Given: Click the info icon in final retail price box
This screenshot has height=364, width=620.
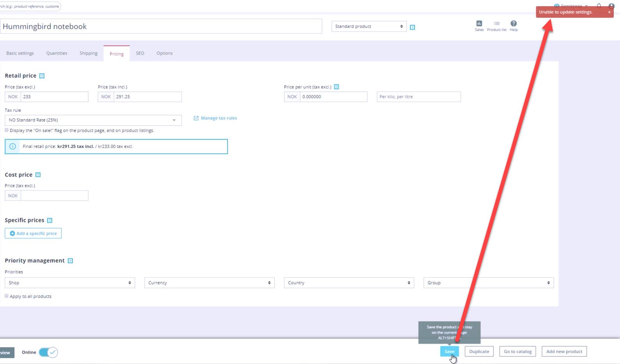Looking at the screenshot, I should tap(12, 146).
